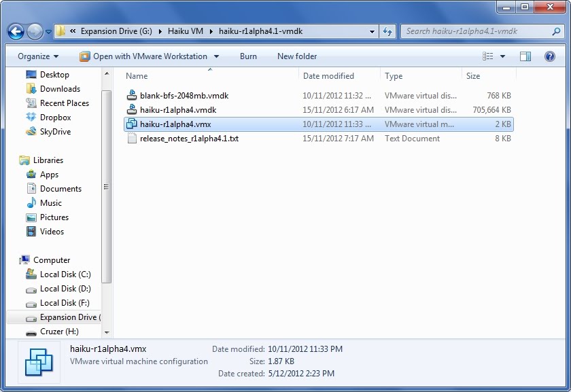Click the navigation pane scroll down arrow

point(107,333)
